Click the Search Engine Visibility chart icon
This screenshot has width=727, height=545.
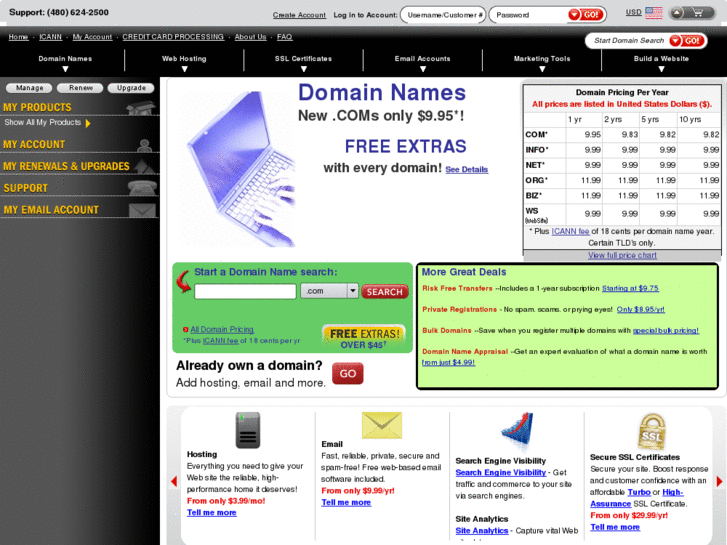click(x=517, y=432)
